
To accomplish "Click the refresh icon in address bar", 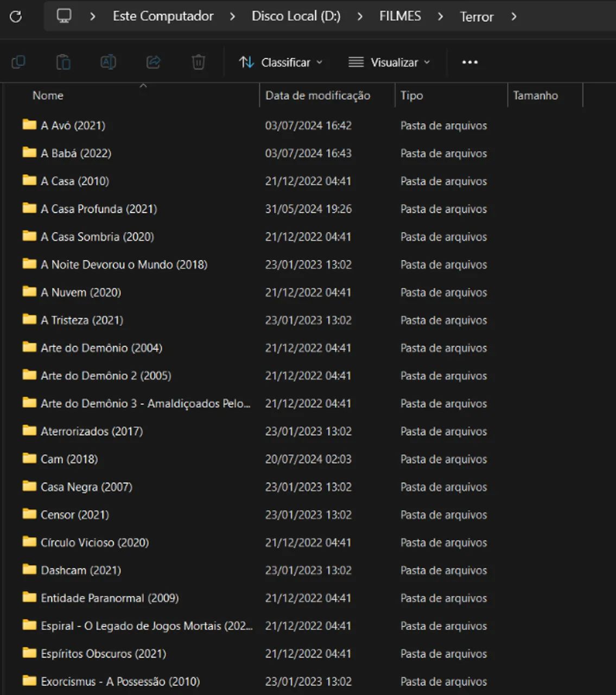I will click(x=16, y=17).
